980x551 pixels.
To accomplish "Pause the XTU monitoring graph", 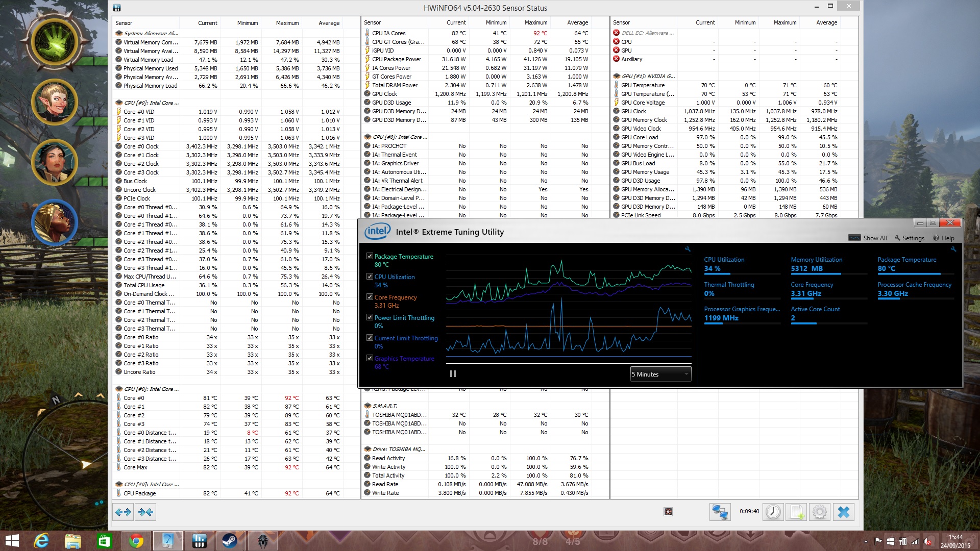I will pos(453,373).
